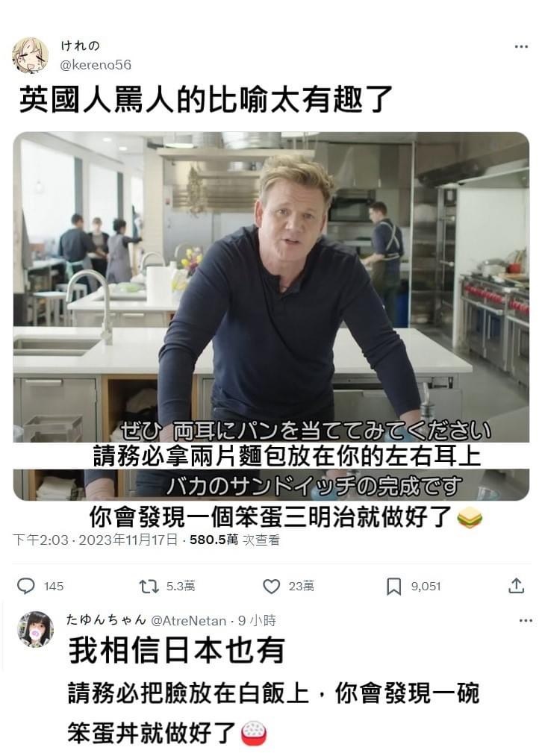This screenshot has height=756, width=542.
Task: Open the たゆんちゃん profile avatar
Action: [x=36, y=629]
